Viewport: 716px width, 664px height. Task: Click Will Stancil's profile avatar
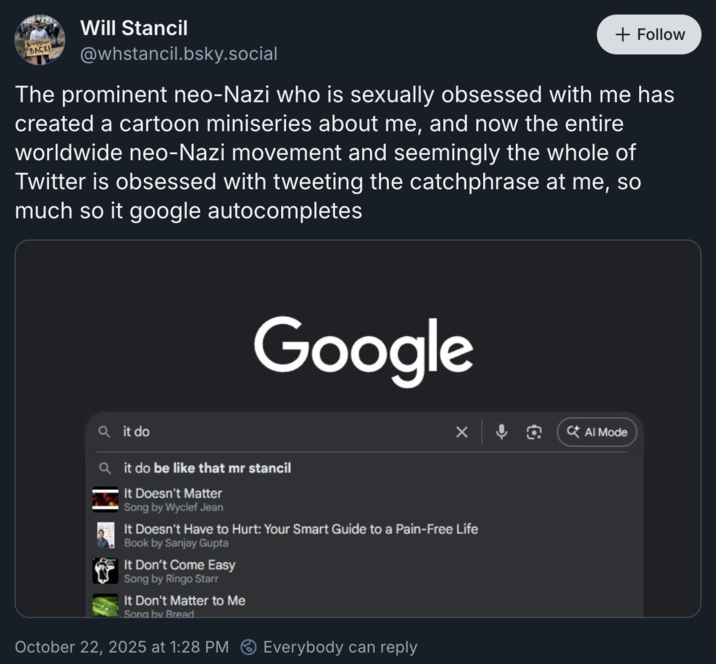[40, 40]
